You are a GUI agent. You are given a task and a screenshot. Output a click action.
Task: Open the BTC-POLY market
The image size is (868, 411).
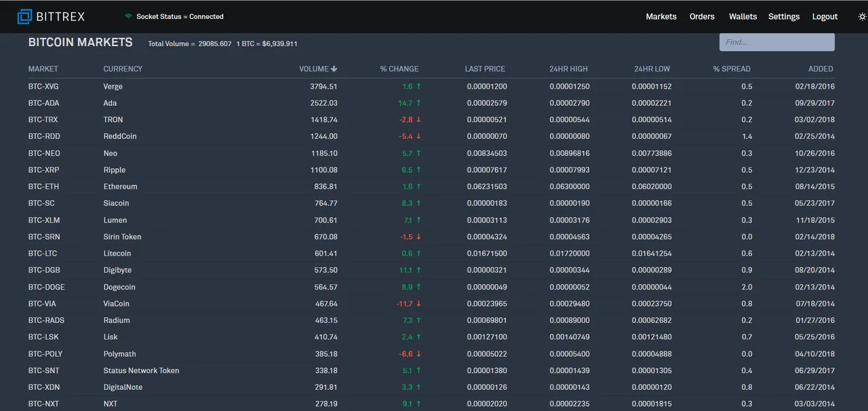coord(45,354)
